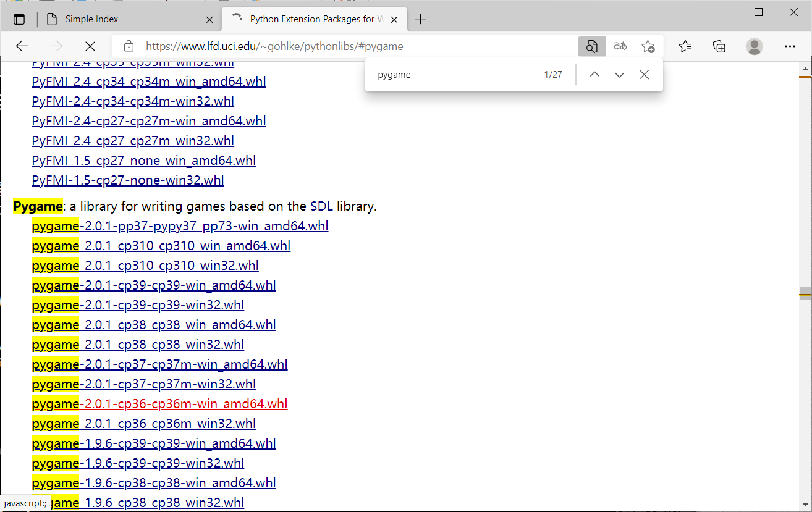Download pygame-1.9.6-cp39-cp39-win32.whl
Image resolution: width=812 pixels, height=512 pixels.
[x=138, y=463]
